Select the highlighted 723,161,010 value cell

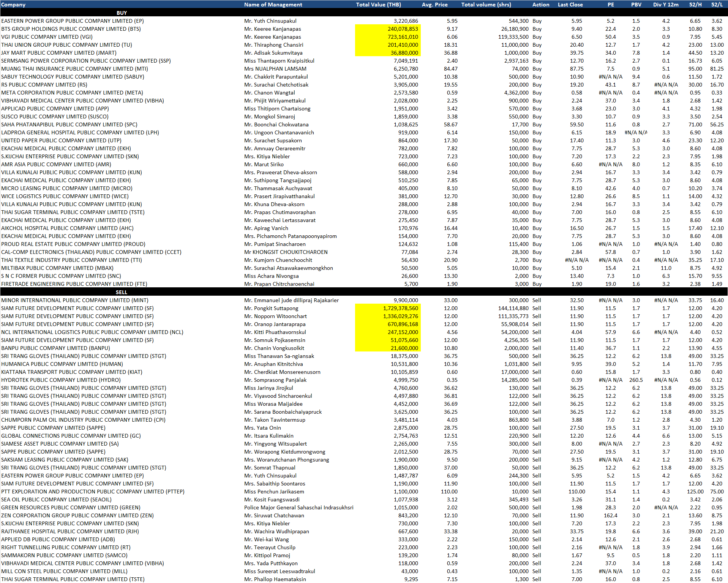[388, 37]
